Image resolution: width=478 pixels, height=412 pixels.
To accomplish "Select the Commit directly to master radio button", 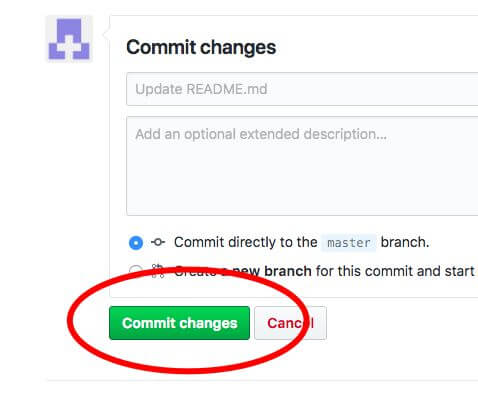I will (136, 243).
